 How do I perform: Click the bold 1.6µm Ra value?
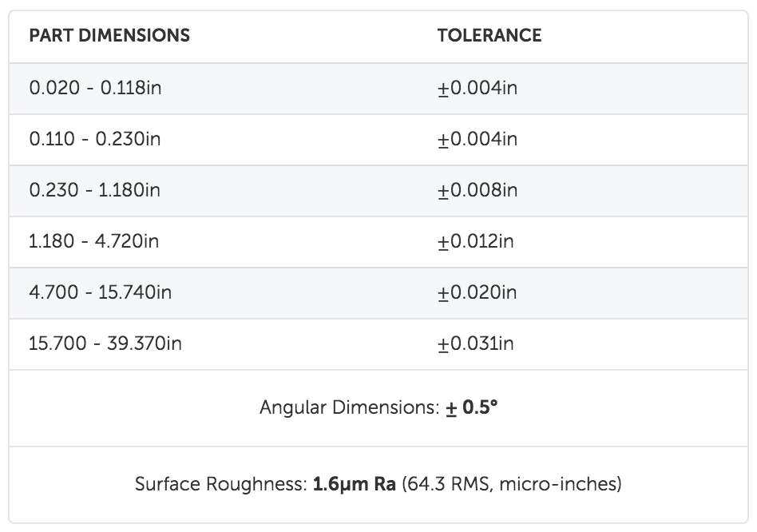355,484
